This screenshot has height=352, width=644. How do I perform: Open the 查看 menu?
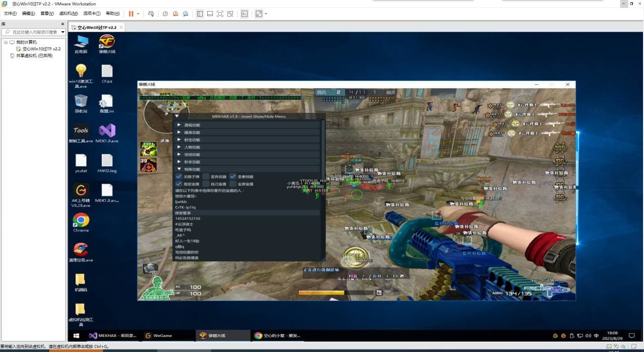coord(47,14)
